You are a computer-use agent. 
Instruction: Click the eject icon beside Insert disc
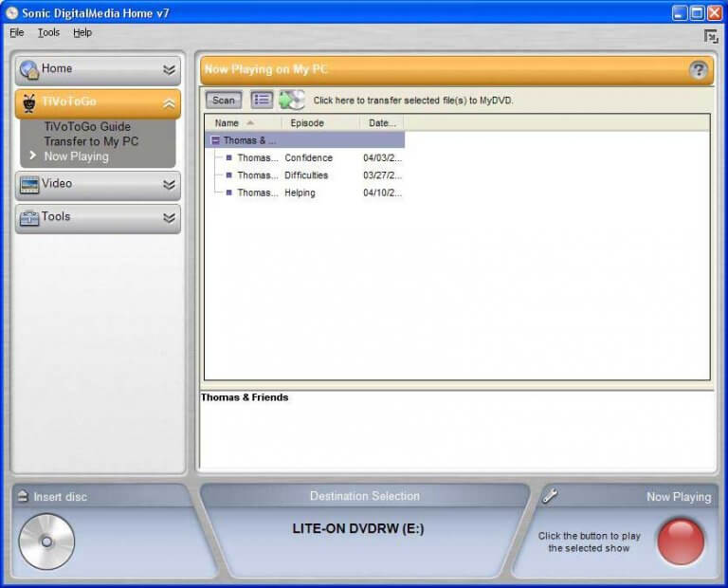click(x=22, y=497)
